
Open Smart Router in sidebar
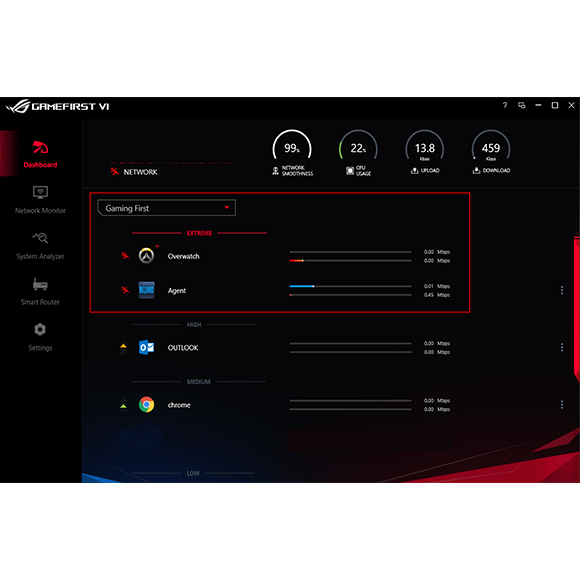(40, 292)
